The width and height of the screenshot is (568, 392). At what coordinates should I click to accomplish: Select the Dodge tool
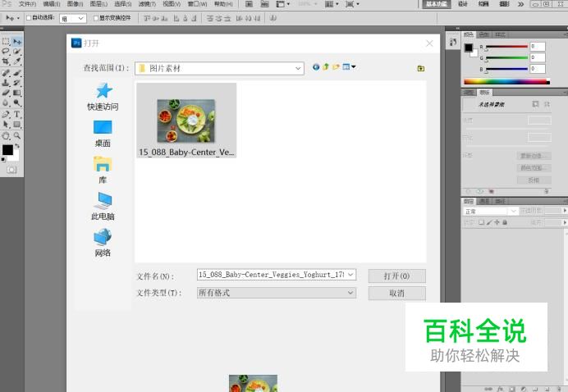click(x=16, y=103)
